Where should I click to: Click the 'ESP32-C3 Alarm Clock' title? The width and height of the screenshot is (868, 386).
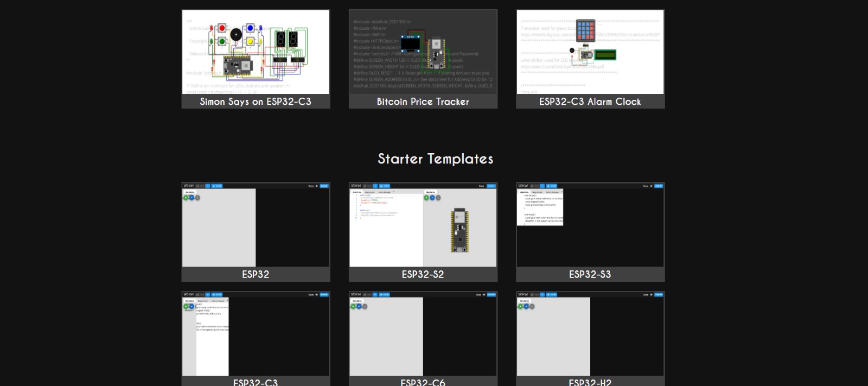coord(590,102)
